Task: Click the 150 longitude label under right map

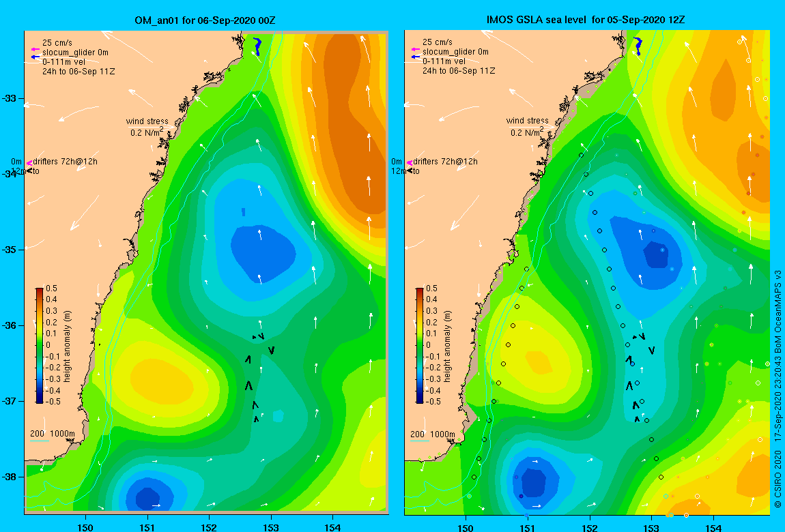Action: coord(466,527)
